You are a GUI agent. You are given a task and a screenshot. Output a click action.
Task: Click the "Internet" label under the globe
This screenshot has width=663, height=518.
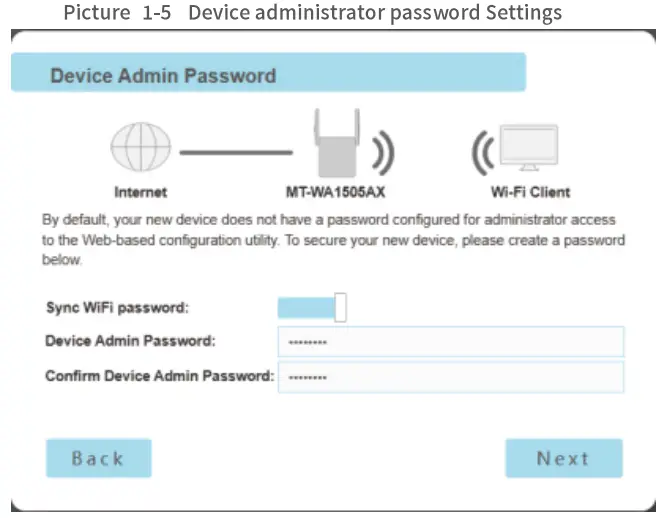(140, 191)
